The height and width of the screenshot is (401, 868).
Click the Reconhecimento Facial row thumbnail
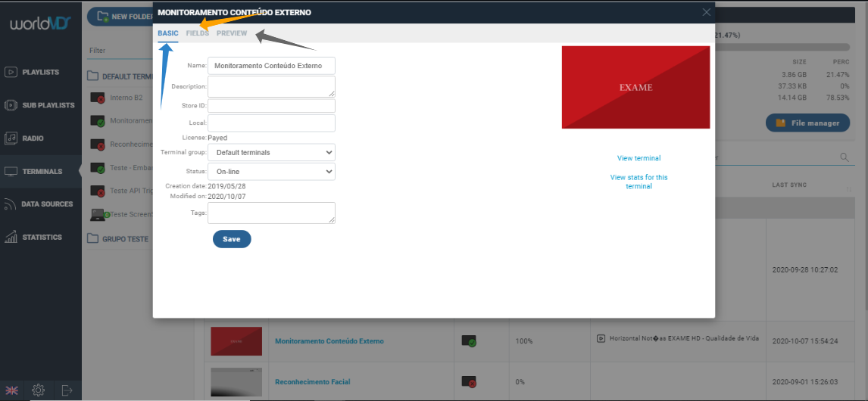pyautogui.click(x=236, y=381)
